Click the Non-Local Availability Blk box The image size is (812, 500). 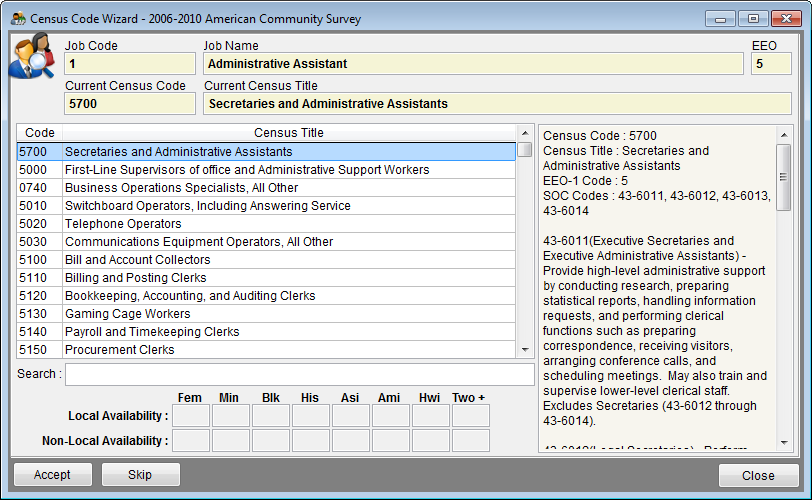pos(271,440)
